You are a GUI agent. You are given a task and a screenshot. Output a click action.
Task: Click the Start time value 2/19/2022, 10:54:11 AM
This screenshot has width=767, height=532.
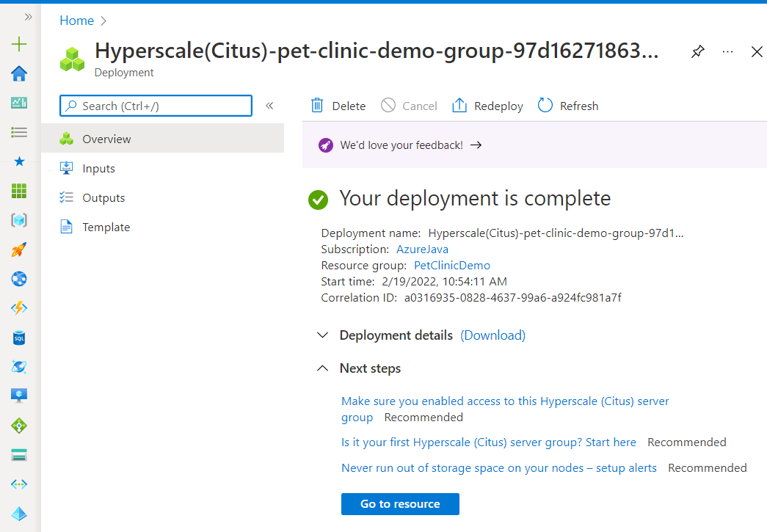tap(444, 282)
